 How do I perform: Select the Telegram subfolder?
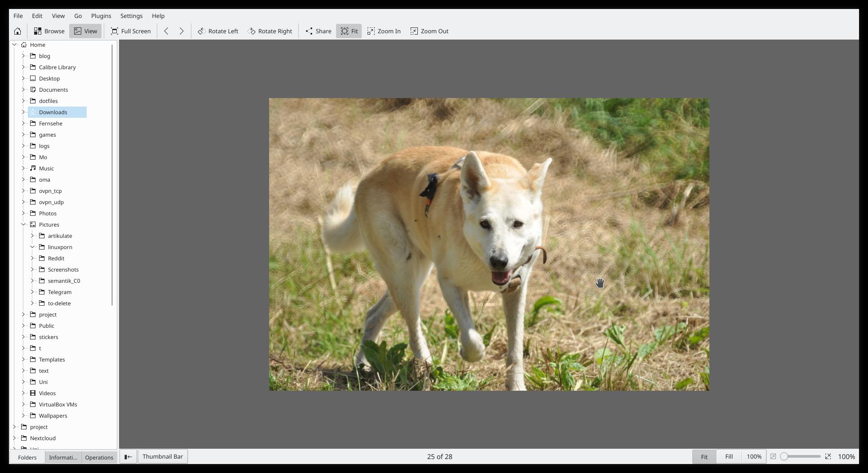pos(60,292)
